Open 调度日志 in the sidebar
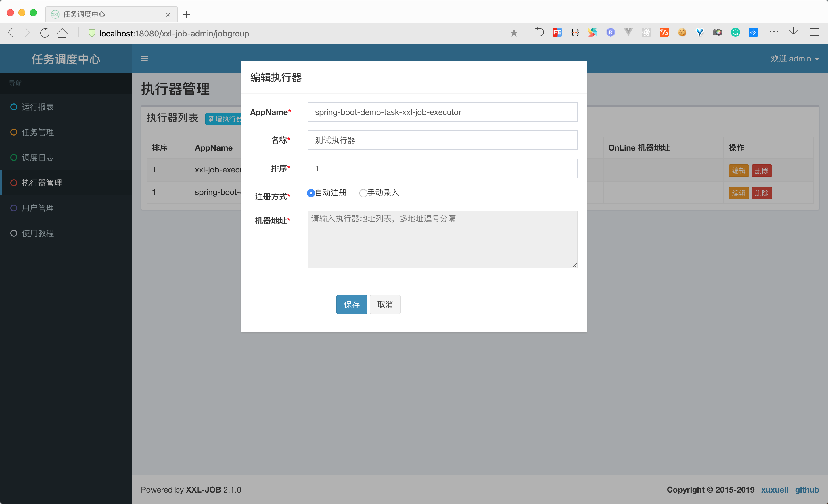This screenshot has width=828, height=504. (66, 157)
